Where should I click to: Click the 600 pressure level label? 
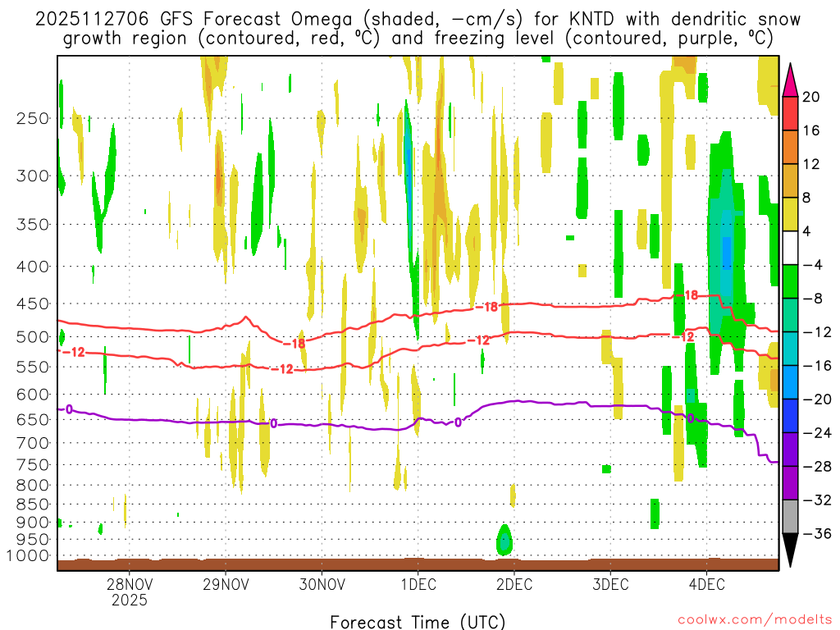33,395
